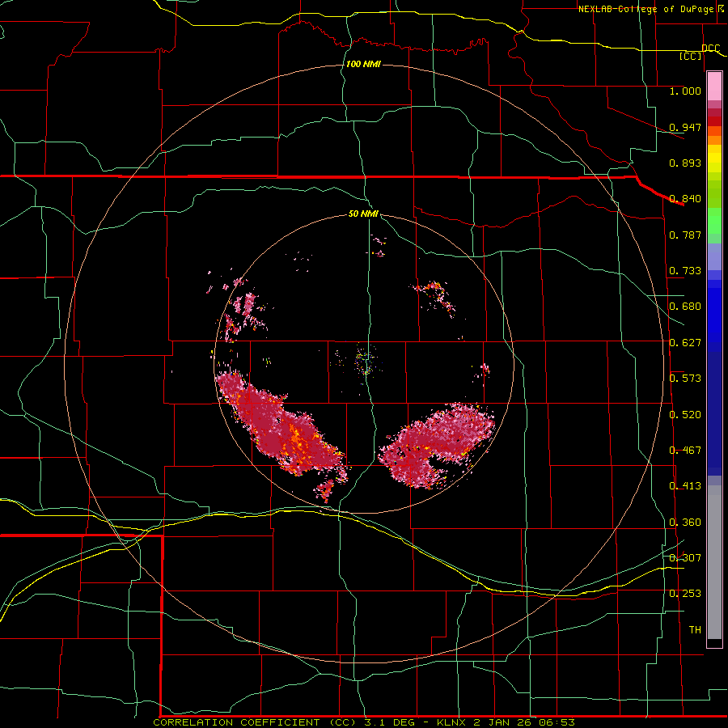
Task: Click the 1.000 legend value
Action: point(685,91)
